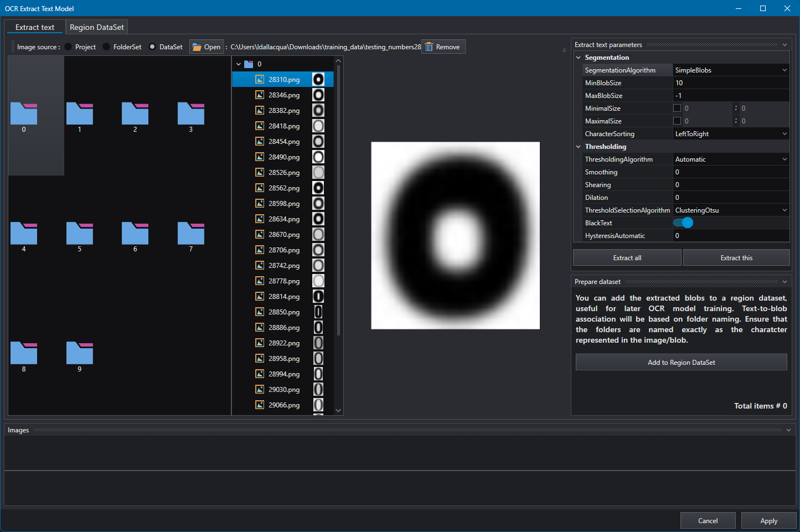The width and height of the screenshot is (800, 532).
Task: Select folder 5 icon in grid
Action: tap(80, 233)
